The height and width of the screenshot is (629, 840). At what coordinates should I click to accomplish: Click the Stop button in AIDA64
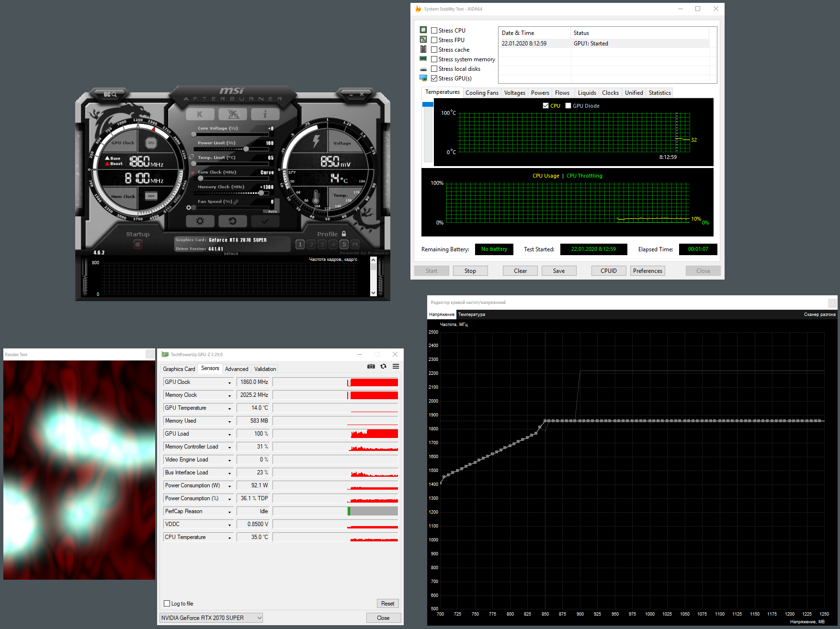470,271
